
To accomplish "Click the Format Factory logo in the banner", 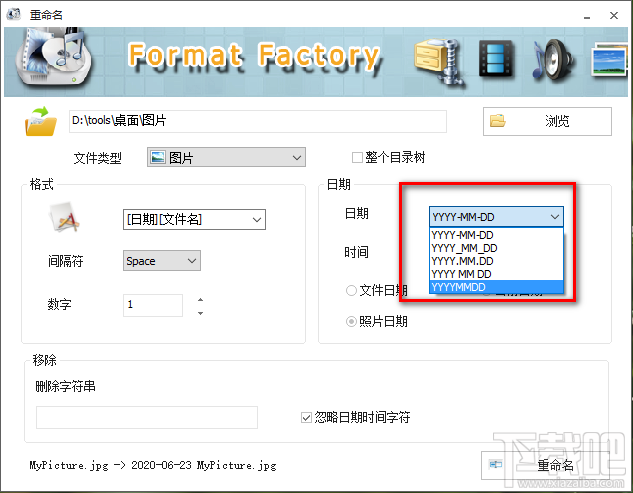I will (x=53, y=57).
